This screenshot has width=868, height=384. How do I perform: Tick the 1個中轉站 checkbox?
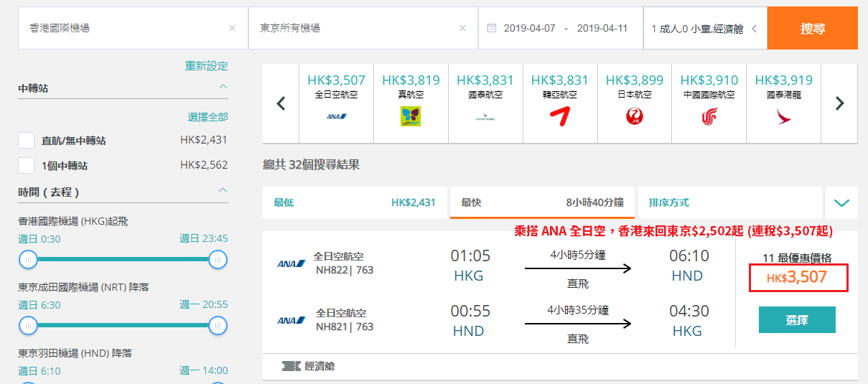(27, 165)
